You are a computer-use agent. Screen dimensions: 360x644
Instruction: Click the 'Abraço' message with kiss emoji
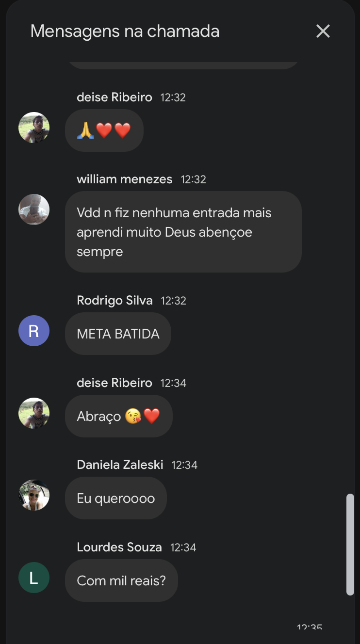[x=118, y=416]
